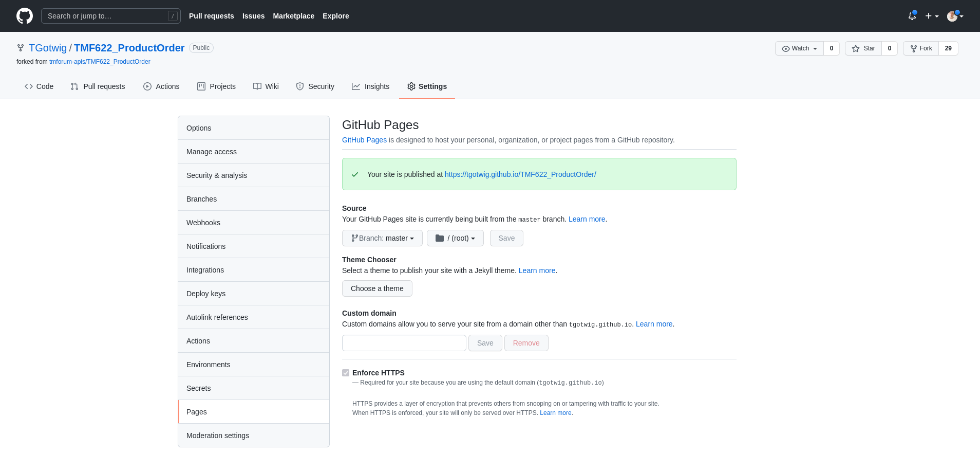Image resolution: width=980 pixels, height=453 pixels.
Task: Focus the custom domain text field
Action: click(x=404, y=343)
